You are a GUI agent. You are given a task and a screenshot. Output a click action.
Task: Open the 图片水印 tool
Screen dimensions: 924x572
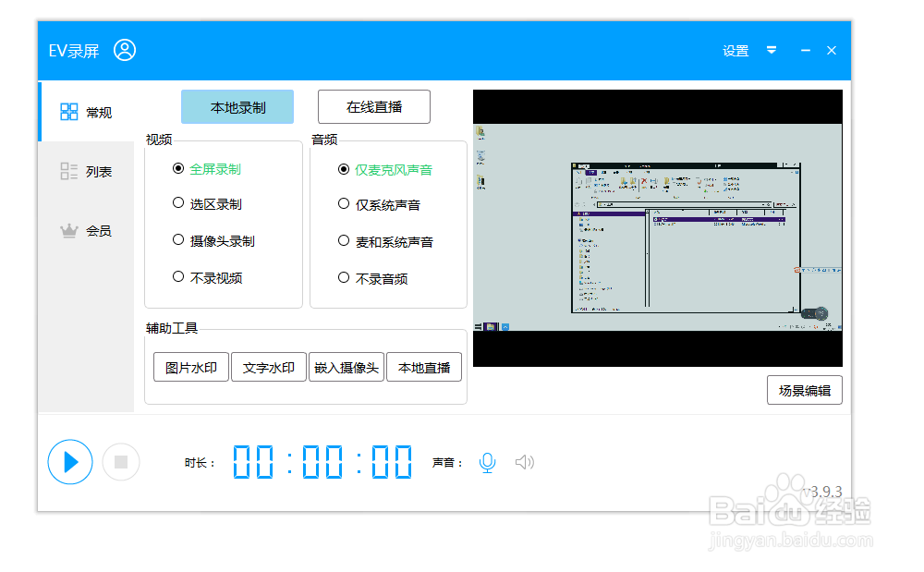pyautogui.click(x=191, y=368)
